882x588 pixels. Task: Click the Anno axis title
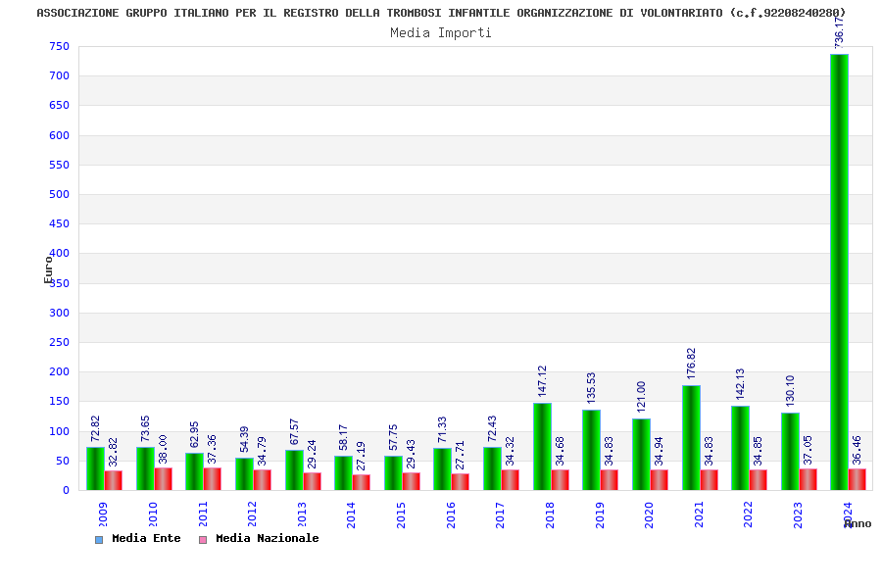(x=857, y=524)
